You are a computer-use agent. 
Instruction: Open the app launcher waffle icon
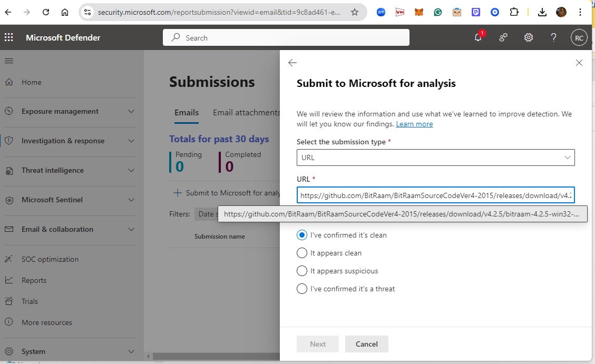coord(9,37)
